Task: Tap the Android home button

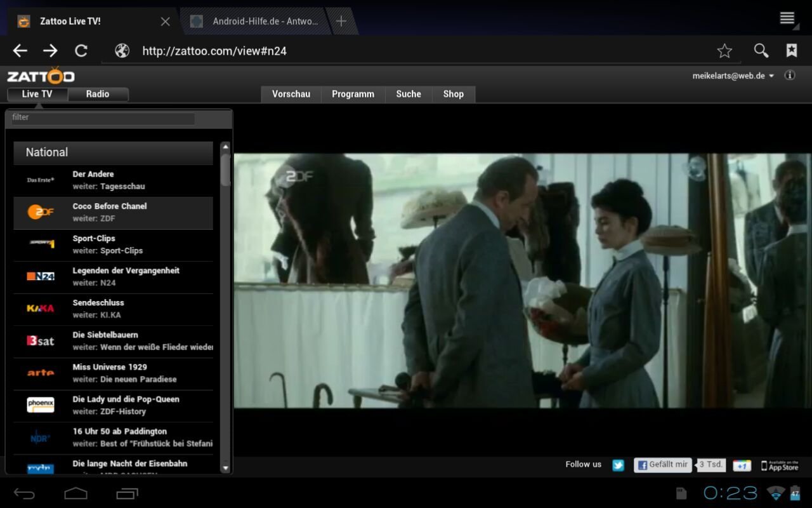Action: coord(75,493)
